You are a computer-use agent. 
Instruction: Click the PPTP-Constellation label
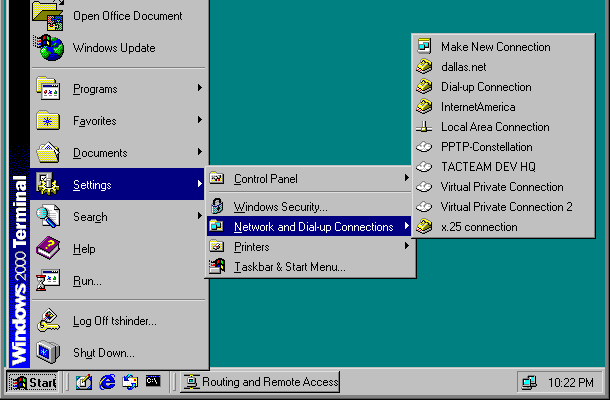click(x=486, y=147)
